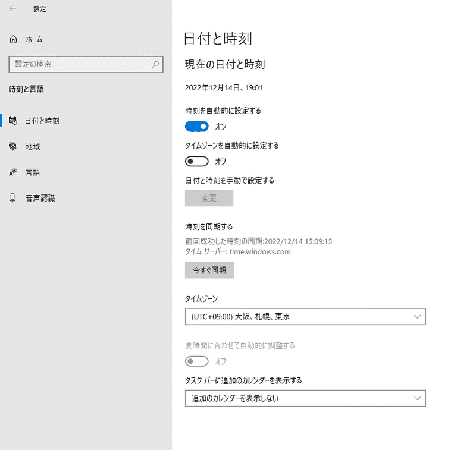Click the 変更 button

pyautogui.click(x=209, y=198)
